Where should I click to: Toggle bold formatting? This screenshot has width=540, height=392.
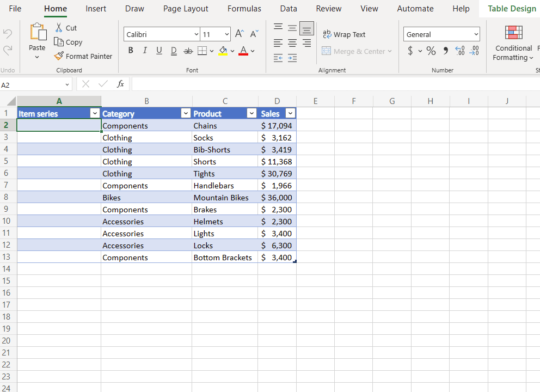pyautogui.click(x=131, y=50)
